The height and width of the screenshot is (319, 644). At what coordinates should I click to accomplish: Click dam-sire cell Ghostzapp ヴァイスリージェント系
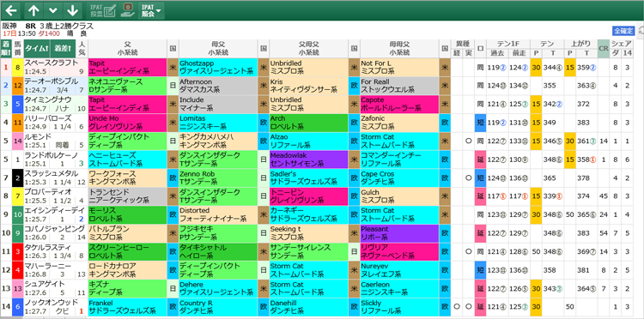point(218,67)
